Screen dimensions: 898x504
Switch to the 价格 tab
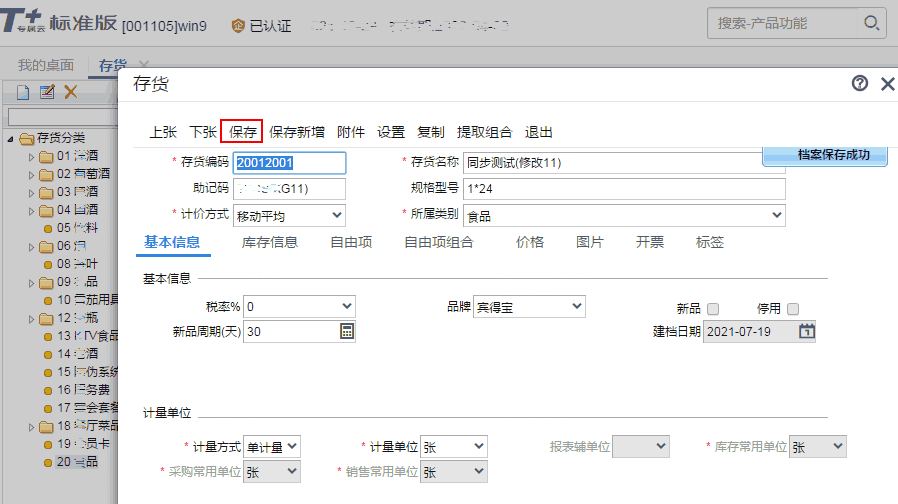530,242
